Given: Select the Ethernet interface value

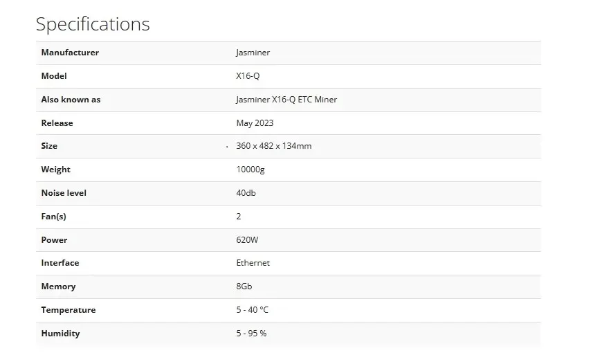Looking at the screenshot, I should coord(253,263).
